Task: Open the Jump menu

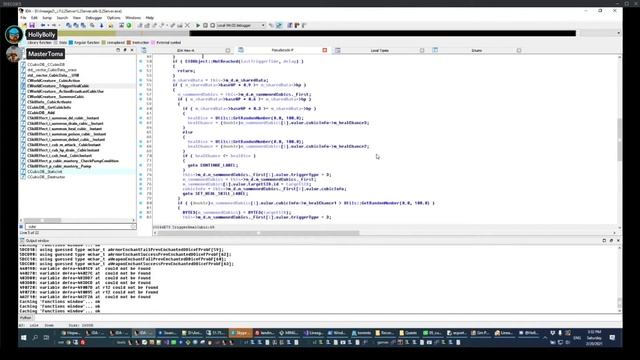Action: click(x=47, y=18)
